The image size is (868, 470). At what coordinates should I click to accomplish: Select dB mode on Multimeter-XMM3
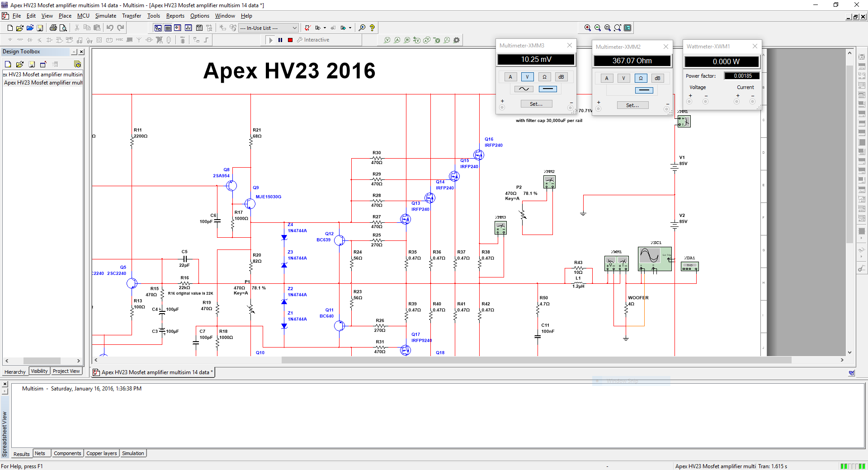pyautogui.click(x=561, y=77)
